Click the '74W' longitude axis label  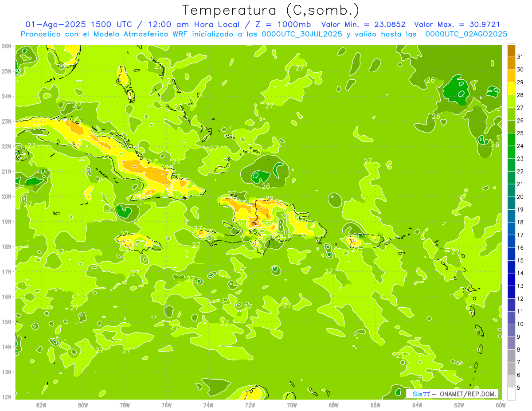(x=208, y=405)
